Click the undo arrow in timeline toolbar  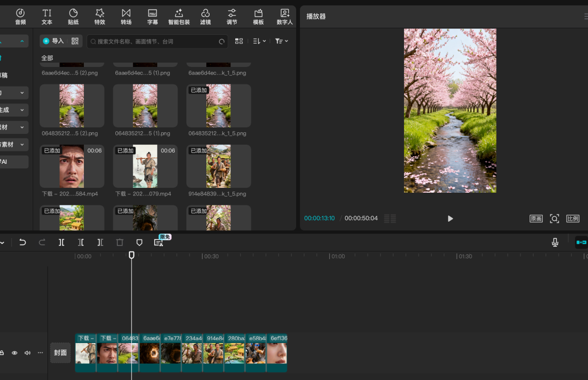[22, 242]
